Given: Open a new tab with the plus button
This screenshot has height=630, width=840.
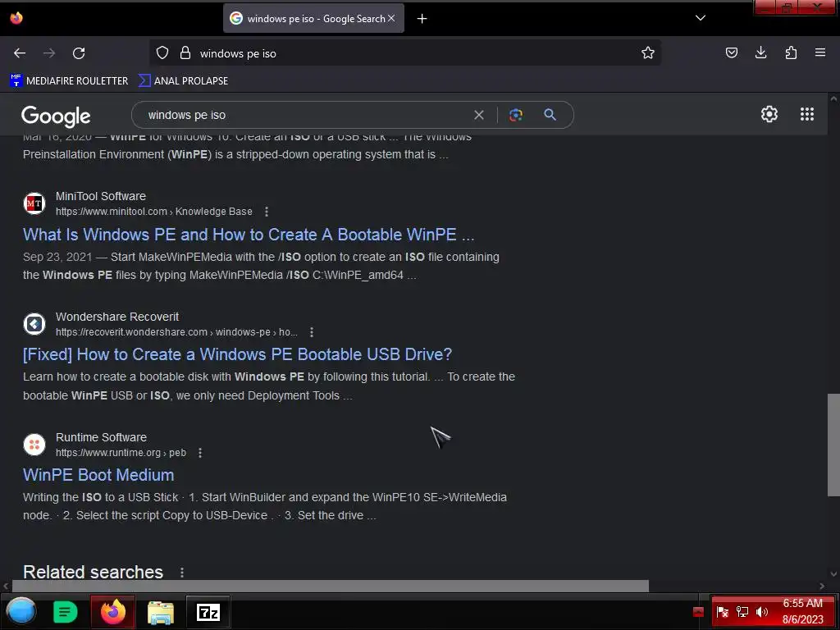Looking at the screenshot, I should click(422, 19).
